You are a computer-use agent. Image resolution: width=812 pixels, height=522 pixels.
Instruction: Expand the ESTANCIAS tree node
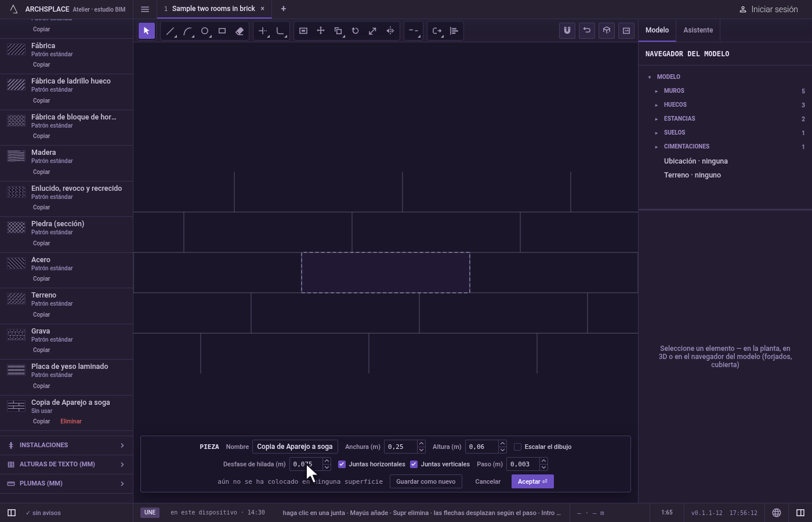tap(657, 119)
